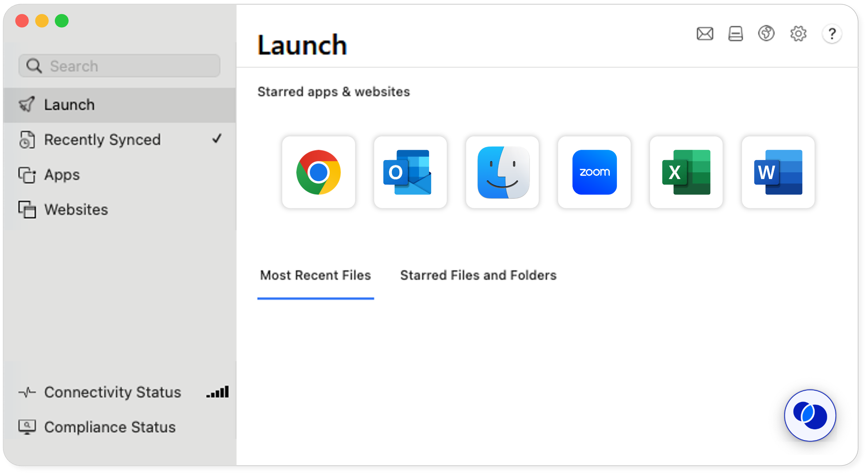Open the globe icon in header
Image resolution: width=868 pixels, height=475 pixels.
click(x=766, y=34)
